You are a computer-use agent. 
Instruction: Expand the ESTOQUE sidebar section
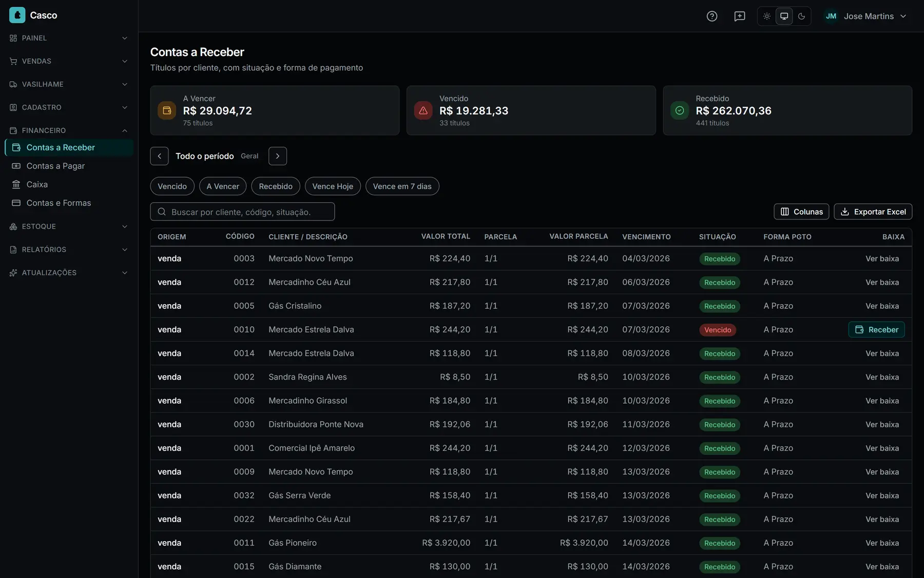(x=69, y=227)
